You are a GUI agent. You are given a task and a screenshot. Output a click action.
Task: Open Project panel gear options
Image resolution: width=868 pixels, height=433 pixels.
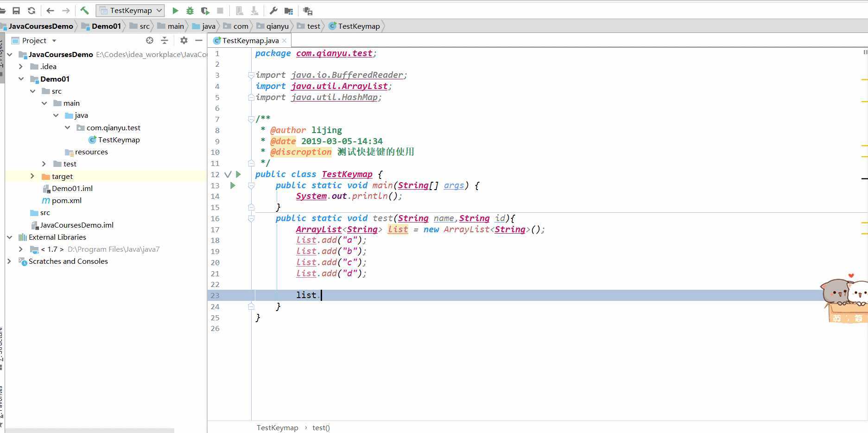point(184,40)
